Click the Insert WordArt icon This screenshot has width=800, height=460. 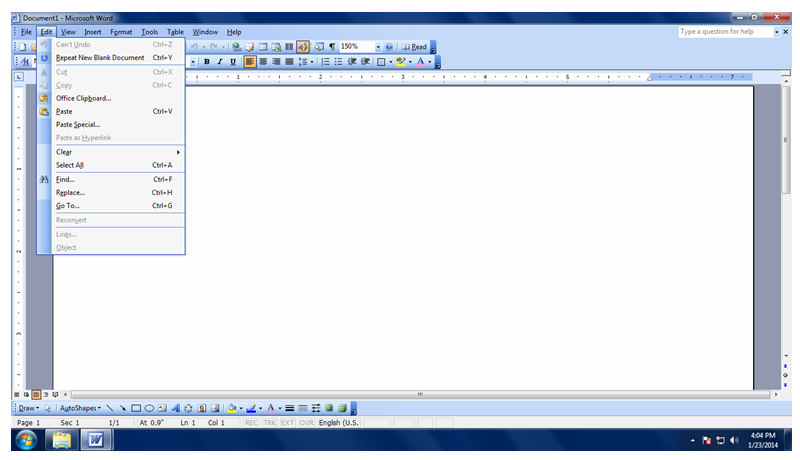(x=176, y=408)
